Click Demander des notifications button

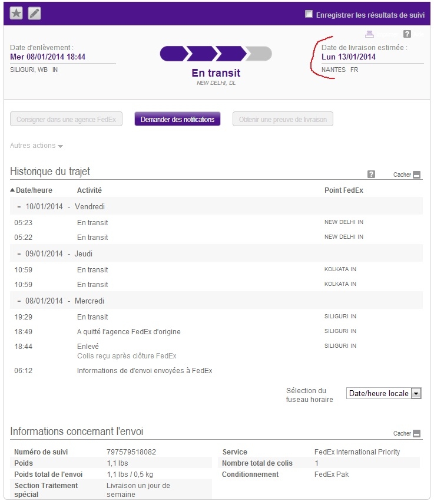click(177, 119)
